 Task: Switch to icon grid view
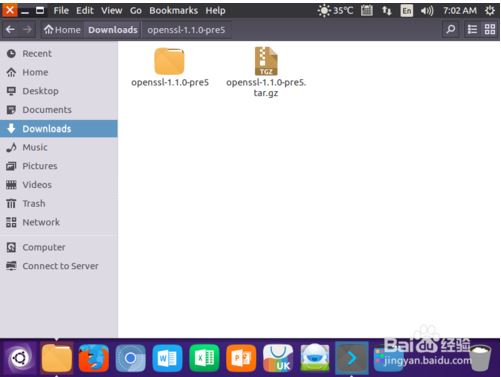point(490,30)
